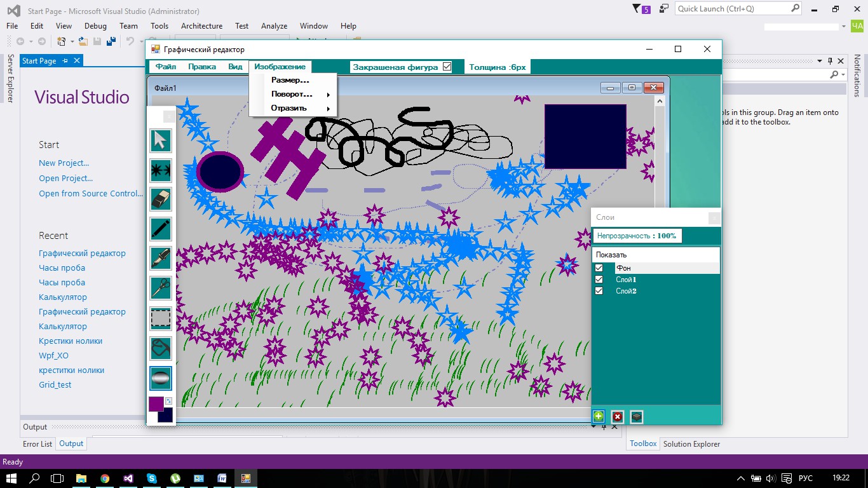Open File Explorer from the taskbar

tap(81, 478)
